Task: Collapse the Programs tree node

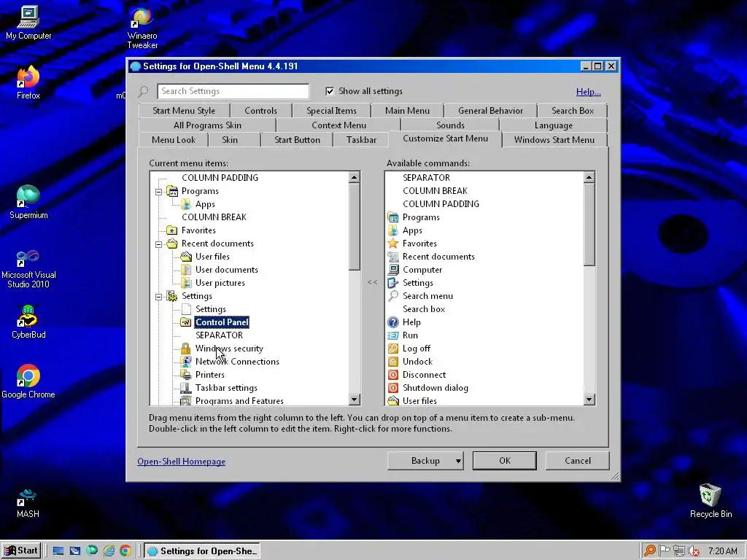Action: [x=158, y=192]
